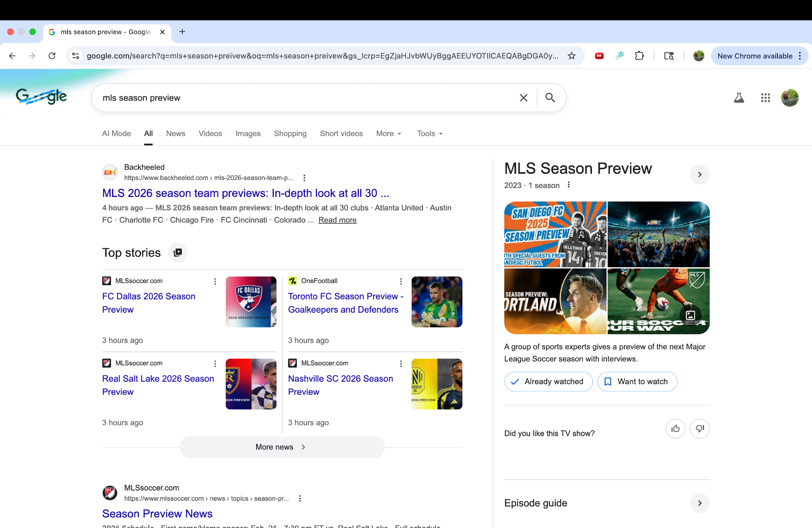812x528 pixels.
Task: Bookmark this page with star icon
Action: 572,56
